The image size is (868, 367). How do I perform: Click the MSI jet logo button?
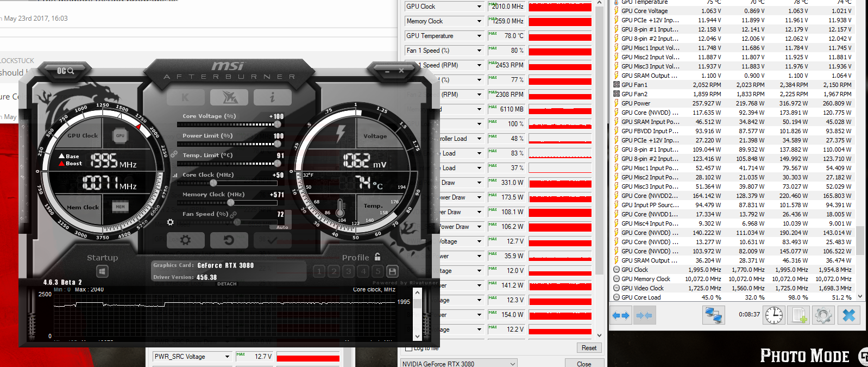pyautogui.click(x=229, y=98)
